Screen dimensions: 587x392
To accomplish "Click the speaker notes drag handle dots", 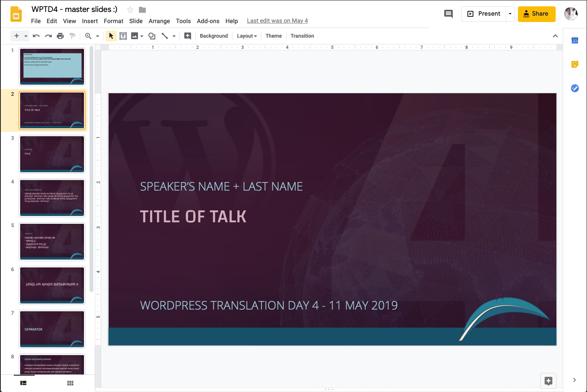I will coord(329,389).
